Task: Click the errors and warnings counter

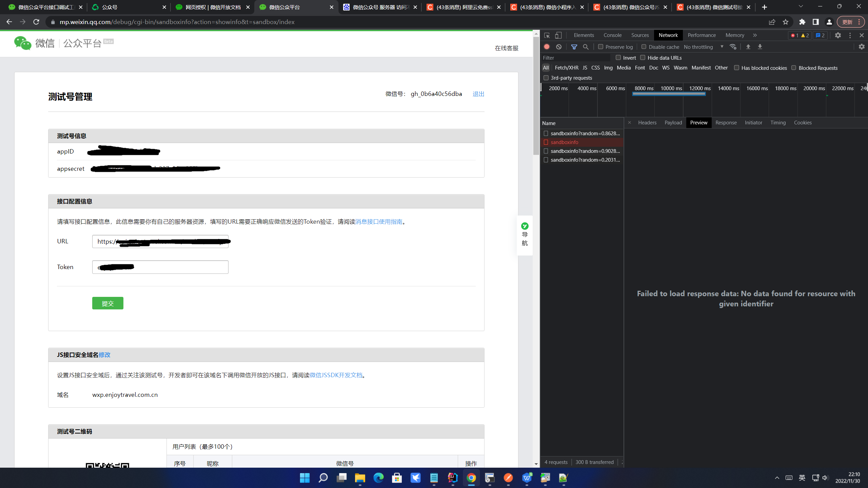Action: (800, 35)
